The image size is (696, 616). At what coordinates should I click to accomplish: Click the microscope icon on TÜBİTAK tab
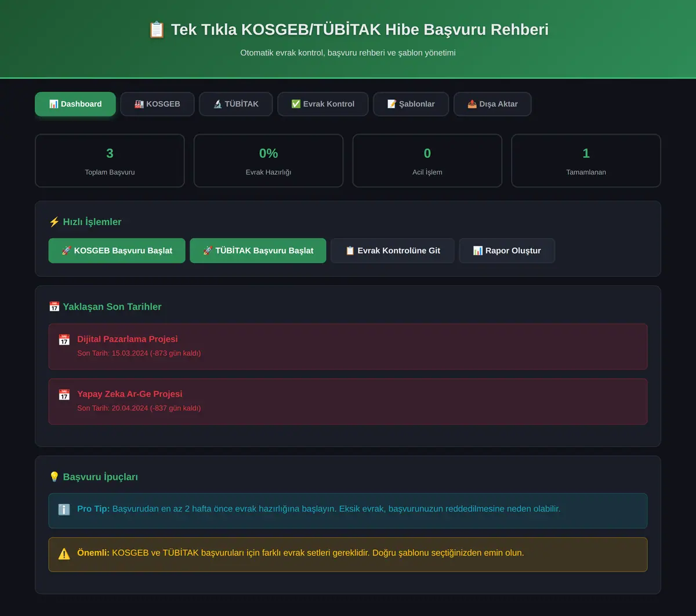[217, 104]
